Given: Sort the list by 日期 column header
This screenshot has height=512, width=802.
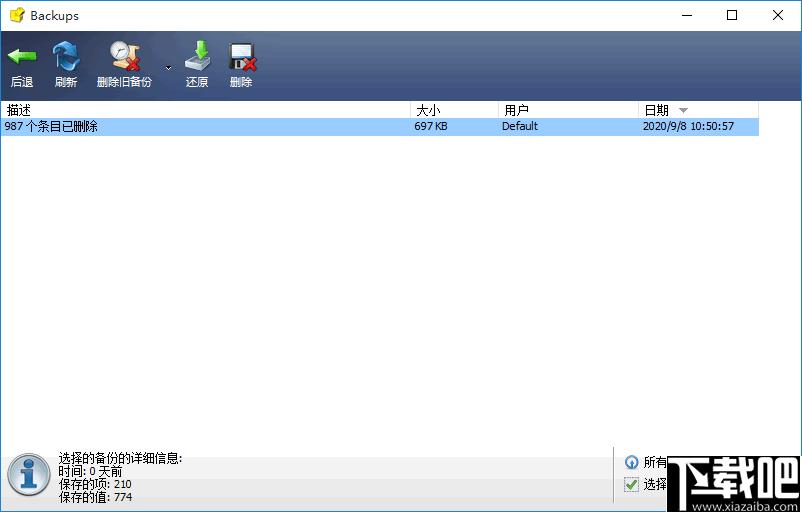Looking at the screenshot, I should click(699, 110).
